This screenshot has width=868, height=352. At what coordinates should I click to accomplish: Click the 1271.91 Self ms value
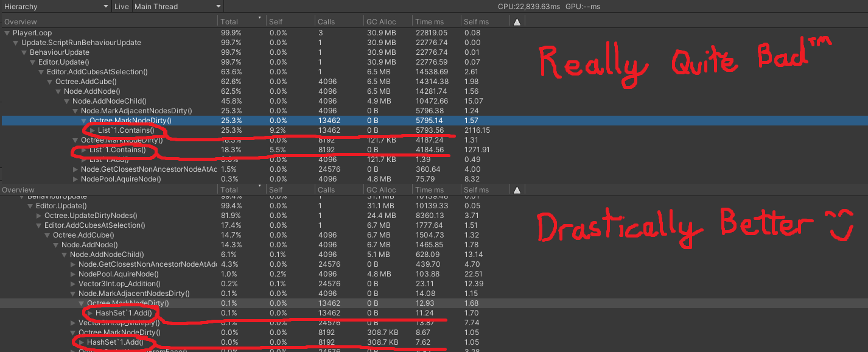click(x=477, y=150)
